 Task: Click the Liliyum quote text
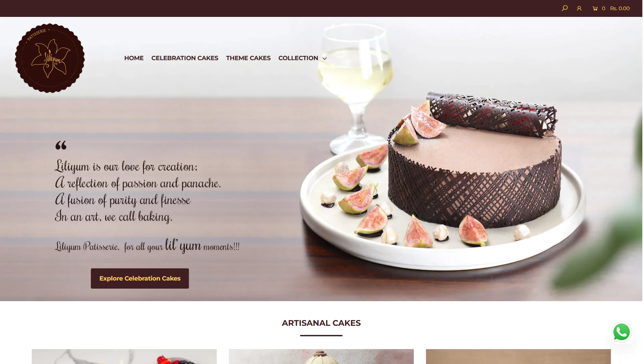(138, 191)
